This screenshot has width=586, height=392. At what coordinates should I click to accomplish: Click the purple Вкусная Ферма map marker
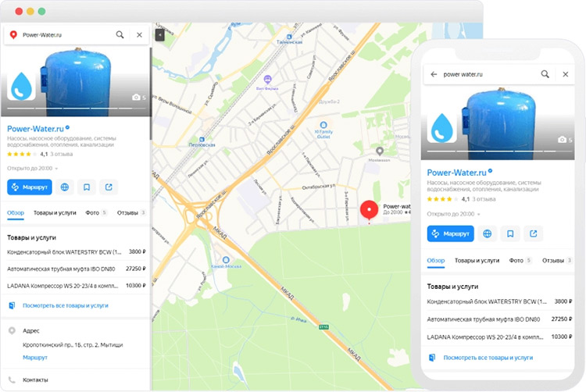[267, 80]
